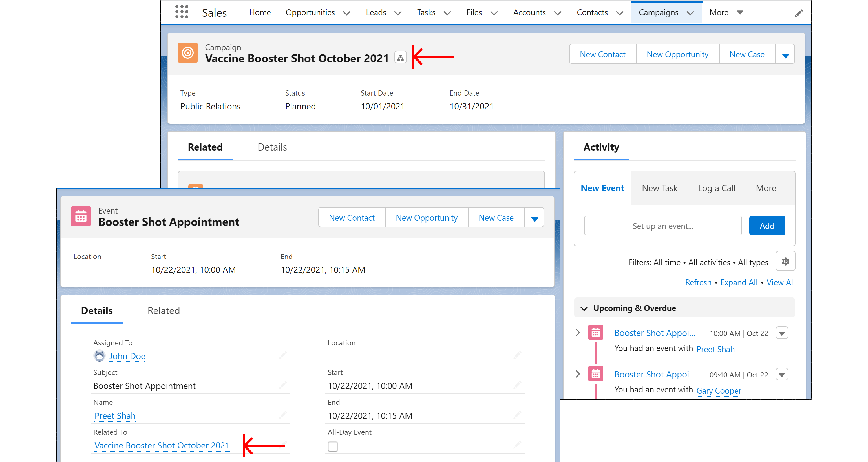Click the edit pencil beside Subject field
Viewport: 868px width, 462px height.
pyautogui.click(x=283, y=384)
